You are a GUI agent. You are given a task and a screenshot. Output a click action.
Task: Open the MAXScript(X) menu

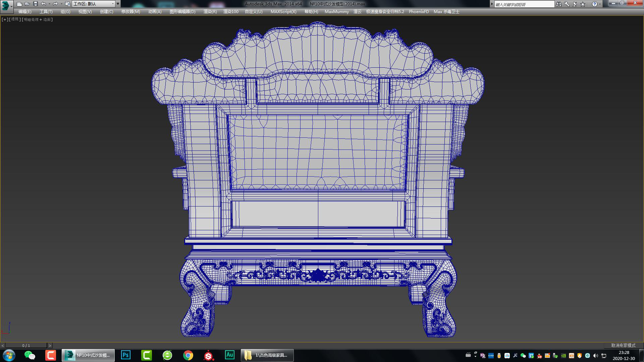(283, 11)
